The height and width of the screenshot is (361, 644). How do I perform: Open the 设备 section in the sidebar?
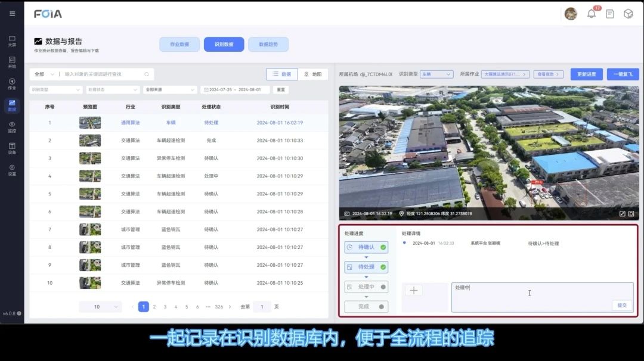(12, 148)
